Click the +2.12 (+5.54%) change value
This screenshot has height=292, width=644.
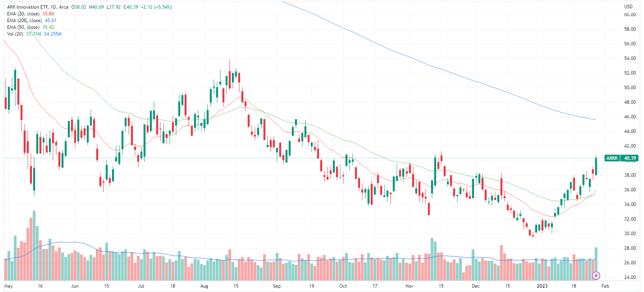(156, 7)
